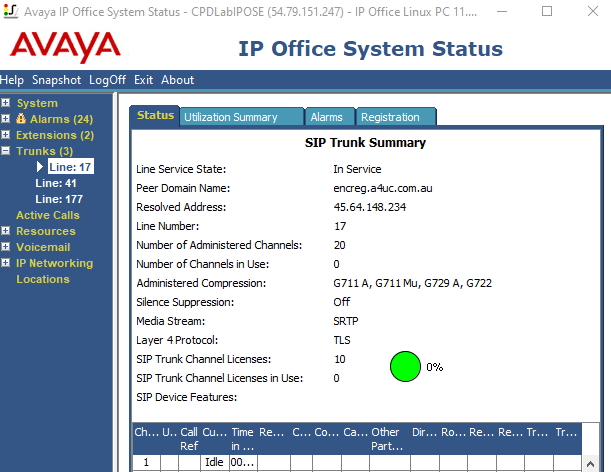Viewport: 611px width, 472px height.
Task: Click the Cu... column header
Action: pyautogui.click(x=215, y=439)
